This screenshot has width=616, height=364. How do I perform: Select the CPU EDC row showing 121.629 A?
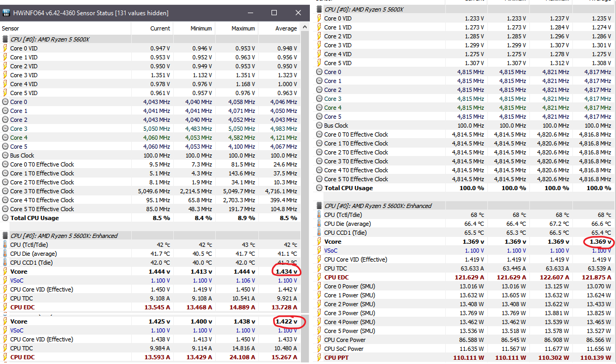point(337,277)
